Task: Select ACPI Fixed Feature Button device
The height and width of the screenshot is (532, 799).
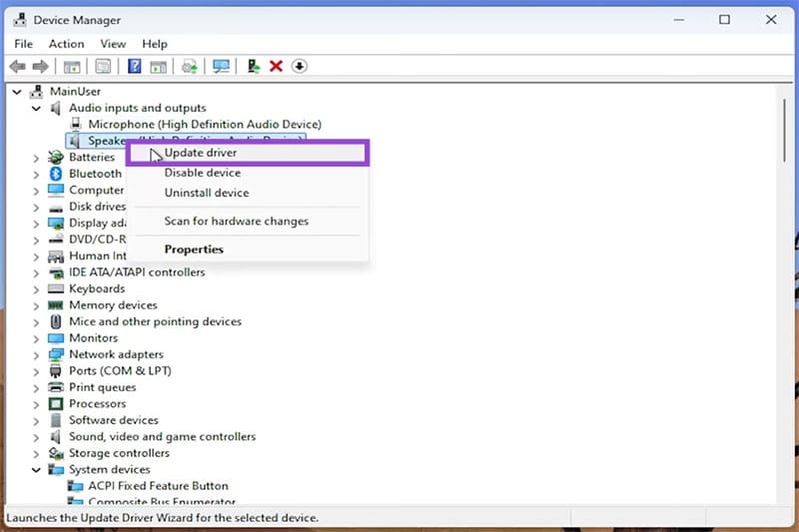Action: pos(158,486)
